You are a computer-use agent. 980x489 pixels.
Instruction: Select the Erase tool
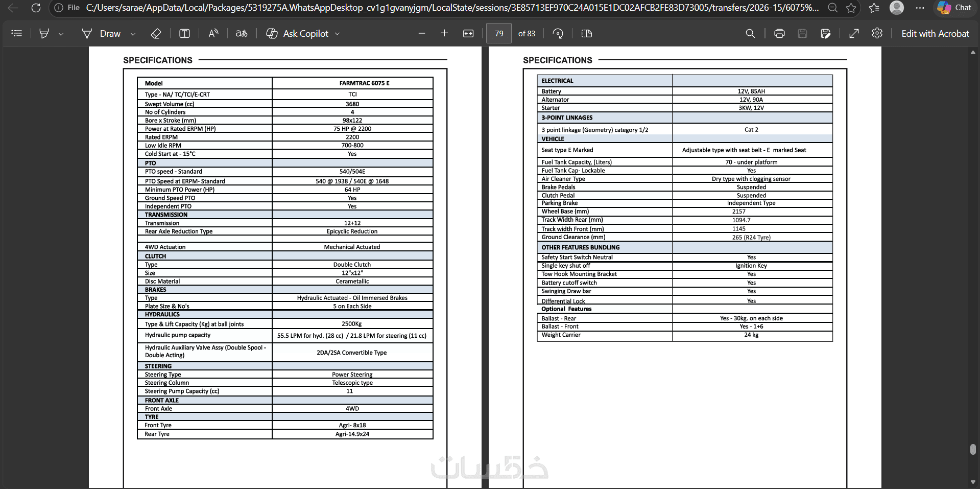pos(156,33)
